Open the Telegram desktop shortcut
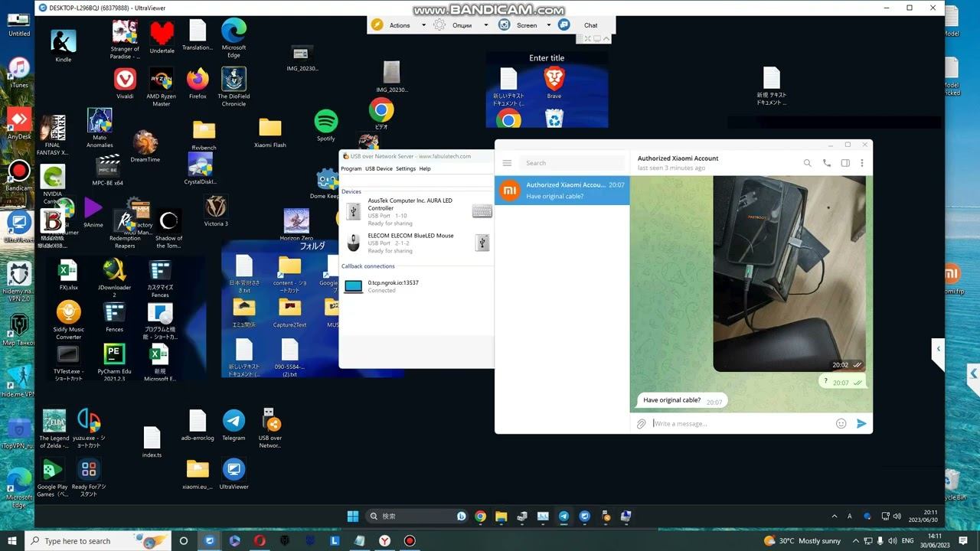The image size is (980, 551). (x=234, y=425)
